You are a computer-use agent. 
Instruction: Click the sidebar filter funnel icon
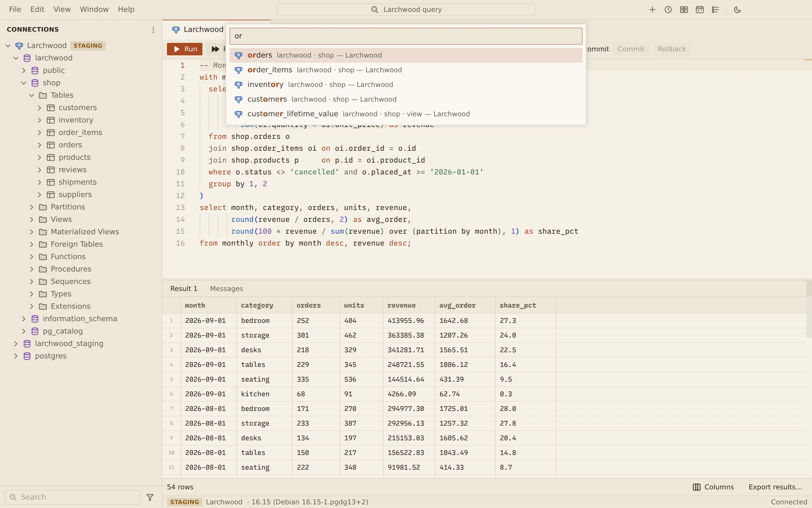[x=150, y=497]
